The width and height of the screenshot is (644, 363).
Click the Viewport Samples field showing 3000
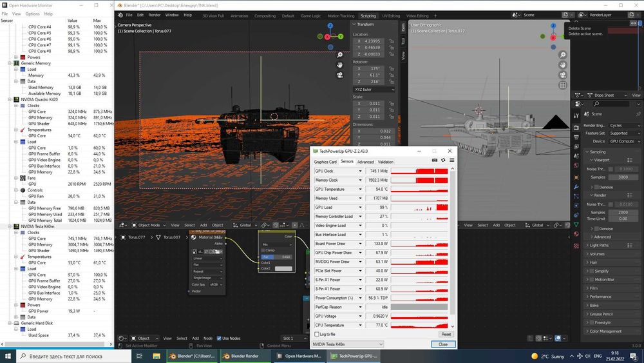tap(623, 177)
